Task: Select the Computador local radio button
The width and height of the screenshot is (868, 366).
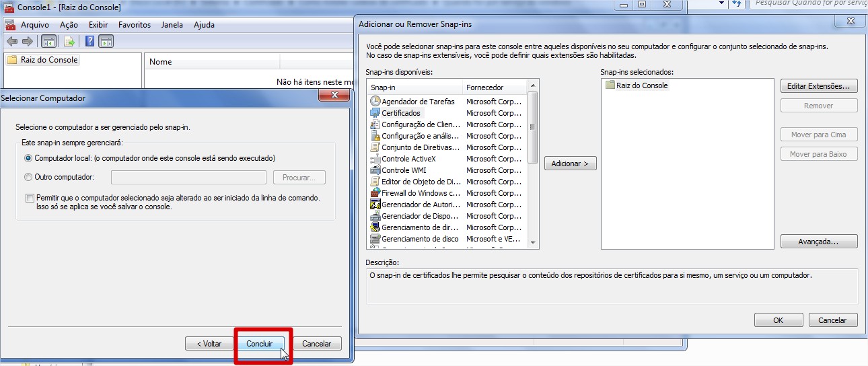Action: [x=28, y=158]
